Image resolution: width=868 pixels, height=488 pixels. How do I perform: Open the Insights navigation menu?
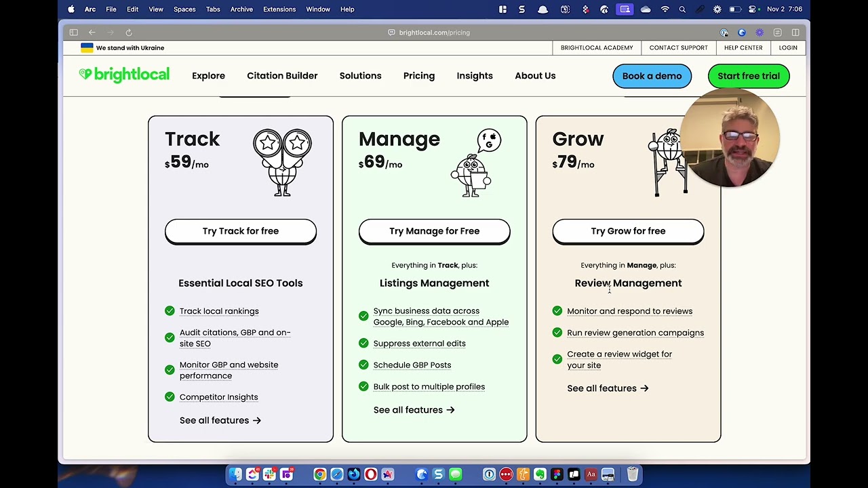(475, 75)
